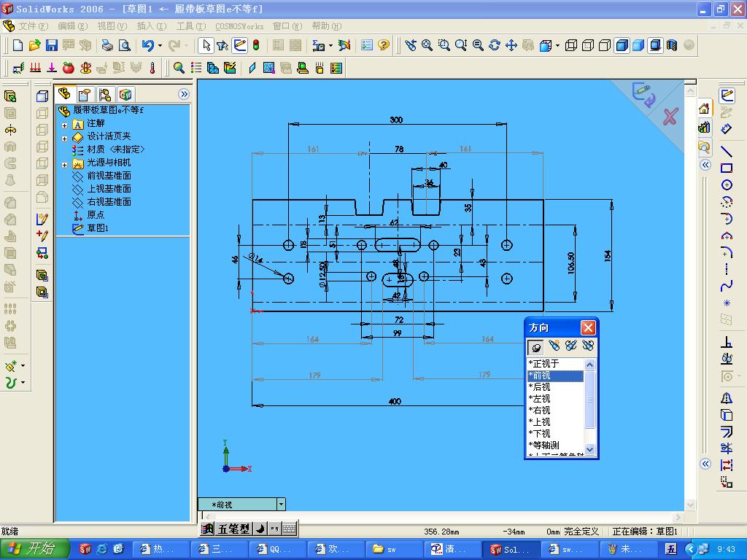Open the 编辑(E) menu
The width and height of the screenshot is (747, 560).
[73, 26]
